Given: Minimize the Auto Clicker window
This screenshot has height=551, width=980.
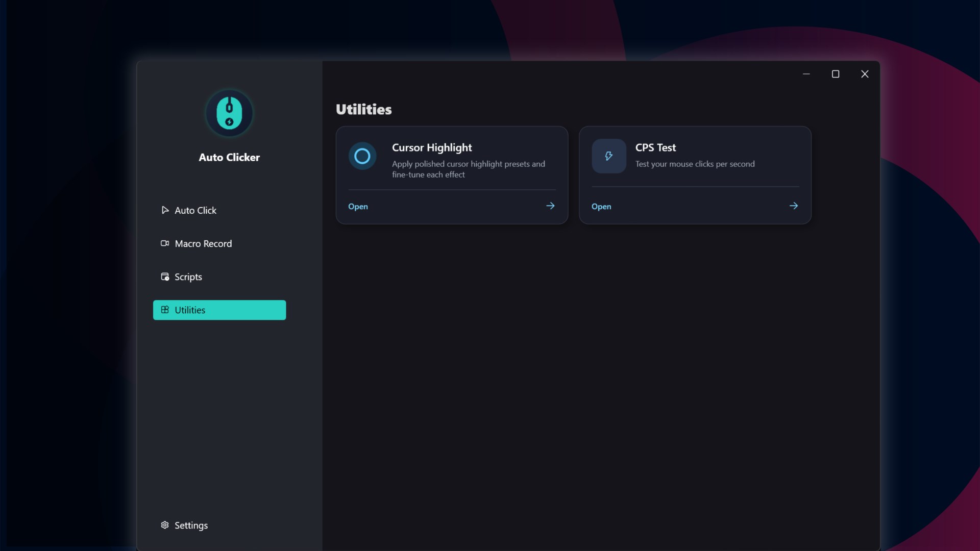Looking at the screenshot, I should [x=806, y=74].
